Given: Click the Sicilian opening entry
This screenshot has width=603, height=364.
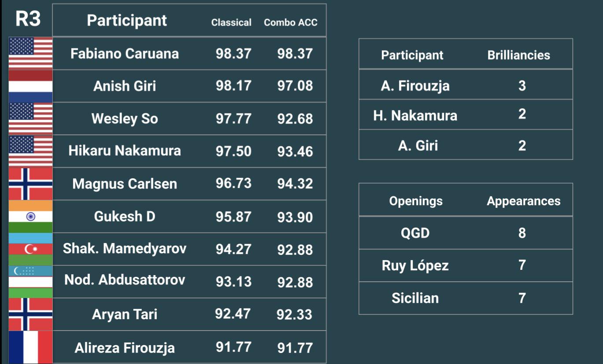Looking at the screenshot, I should (x=415, y=298).
